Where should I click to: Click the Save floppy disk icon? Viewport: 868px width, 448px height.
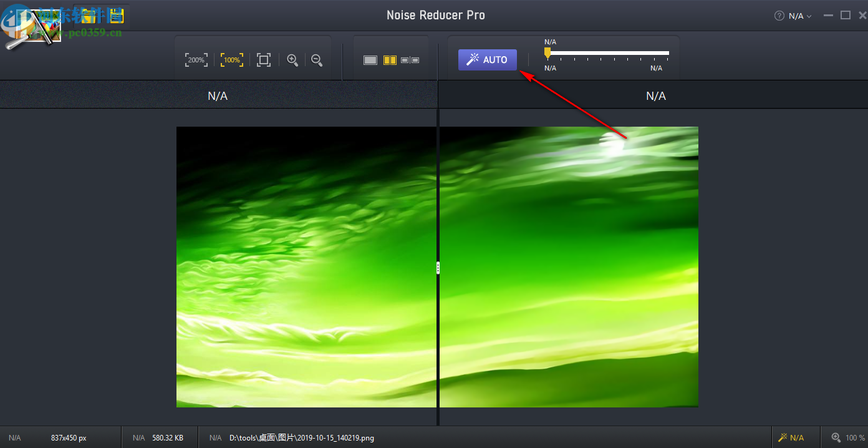(x=117, y=15)
